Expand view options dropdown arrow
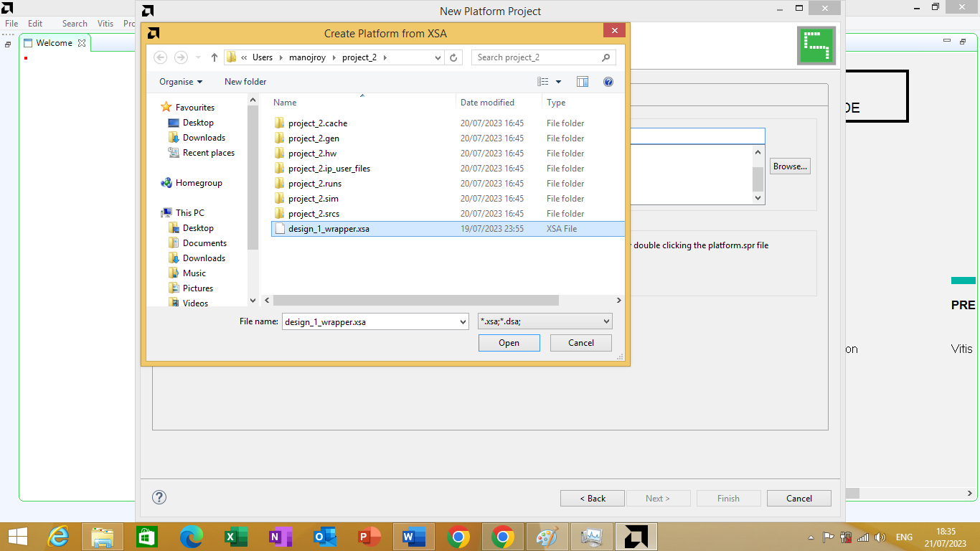The height and width of the screenshot is (551, 980). (559, 82)
